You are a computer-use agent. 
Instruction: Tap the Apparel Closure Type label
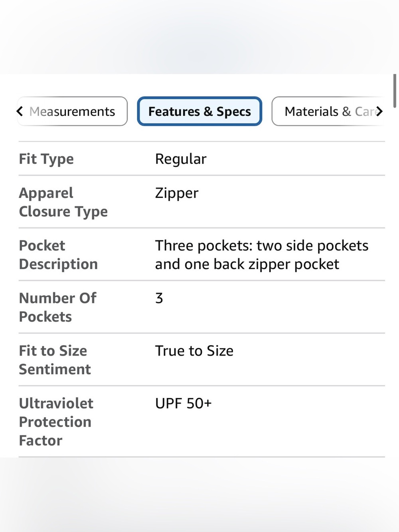click(63, 202)
